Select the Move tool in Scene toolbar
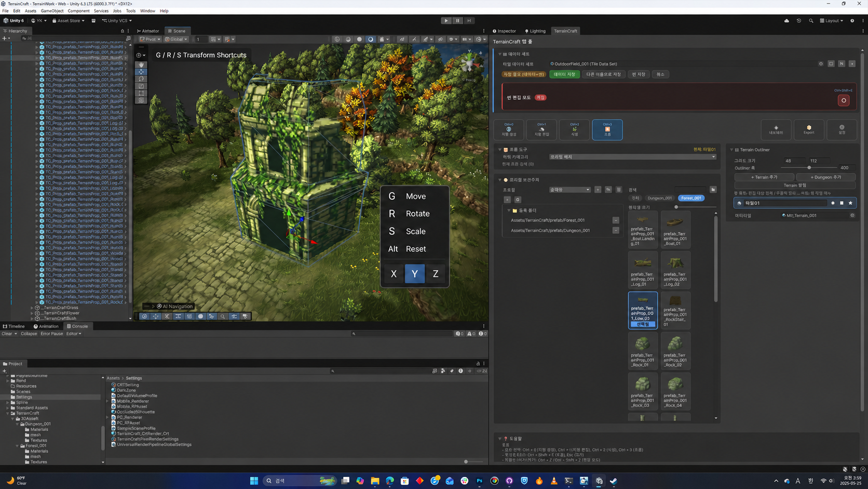The width and height of the screenshot is (868, 489). tap(141, 72)
